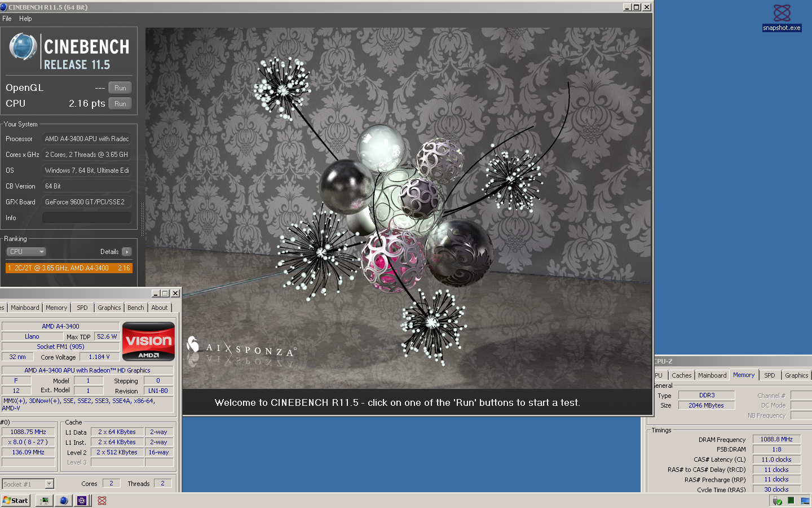Click the Aixsponza rendered scene image

pyautogui.click(x=398, y=208)
